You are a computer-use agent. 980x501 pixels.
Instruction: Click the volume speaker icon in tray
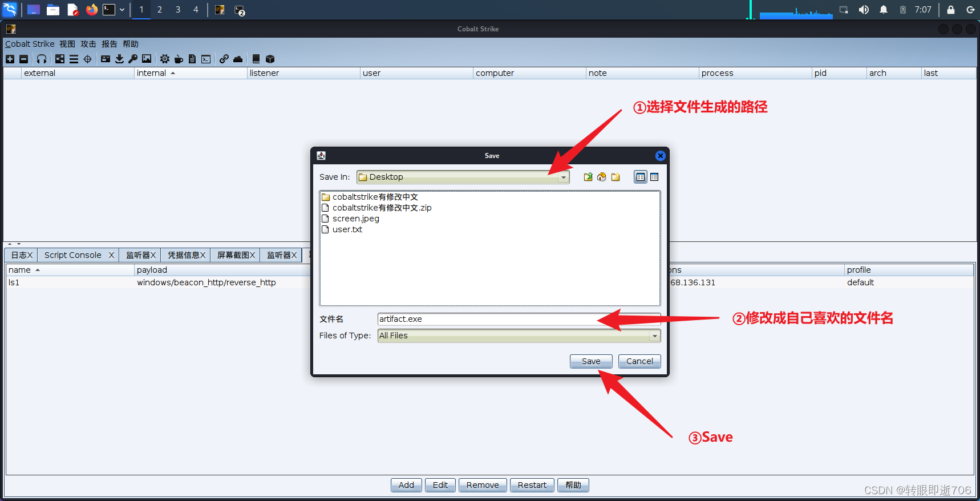864,10
